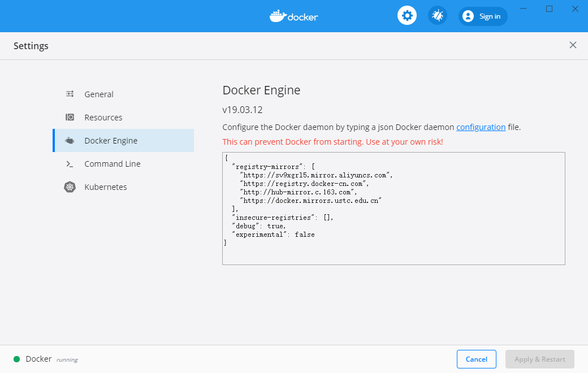Sign in to Docker

[x=482, y=16]
